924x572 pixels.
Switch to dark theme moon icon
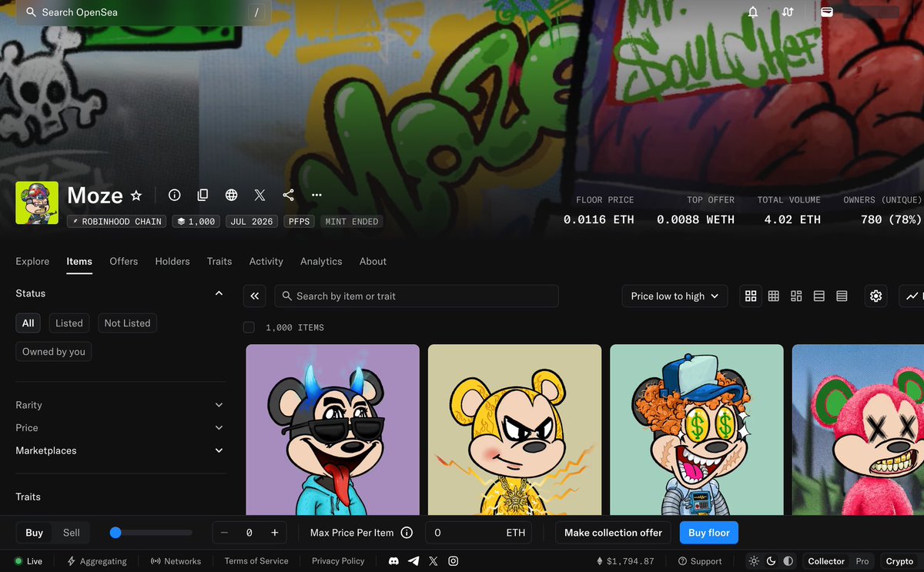click(770, 561)
